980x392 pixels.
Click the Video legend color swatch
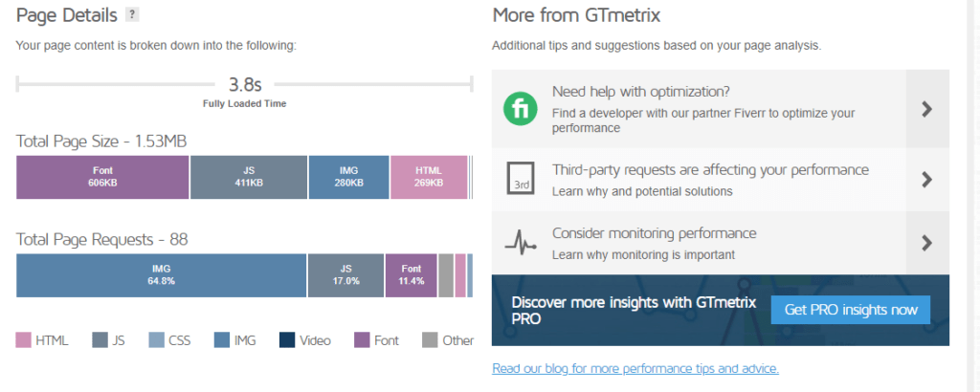(287, 340)
